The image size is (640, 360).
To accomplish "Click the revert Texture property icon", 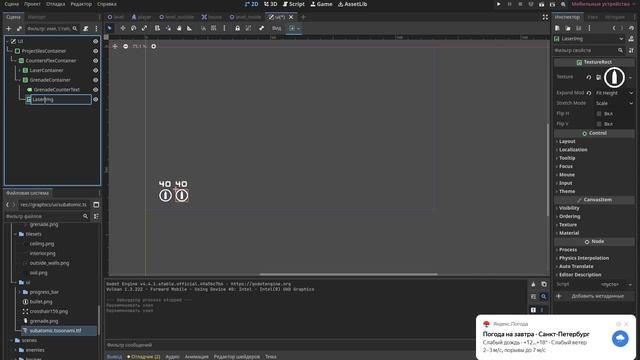I will (589, 77).
